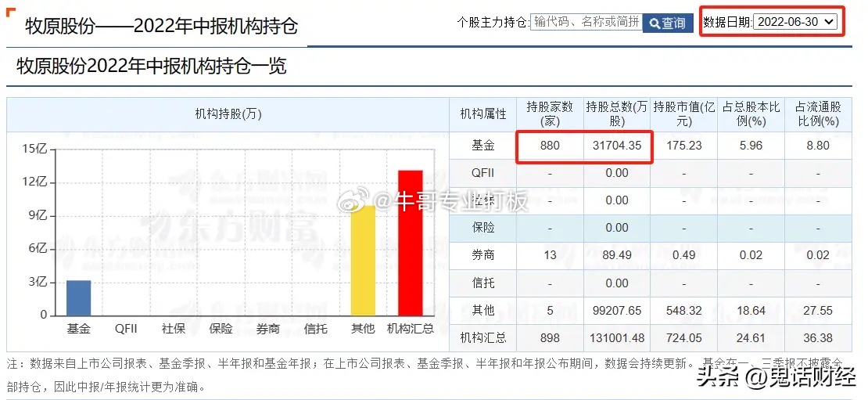This screenshot has width=868, height=400.
Task: Select the 持股家数(家) column header
Action: pos(550,114)
